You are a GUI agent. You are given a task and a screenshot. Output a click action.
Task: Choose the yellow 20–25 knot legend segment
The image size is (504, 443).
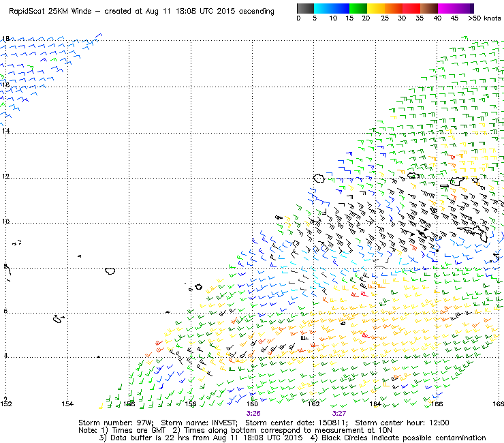pyautogui.click(x=376, y=8)
